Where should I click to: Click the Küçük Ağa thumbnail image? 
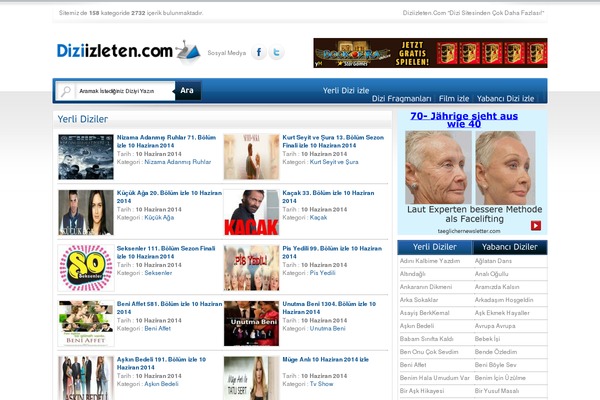[86, 212]
